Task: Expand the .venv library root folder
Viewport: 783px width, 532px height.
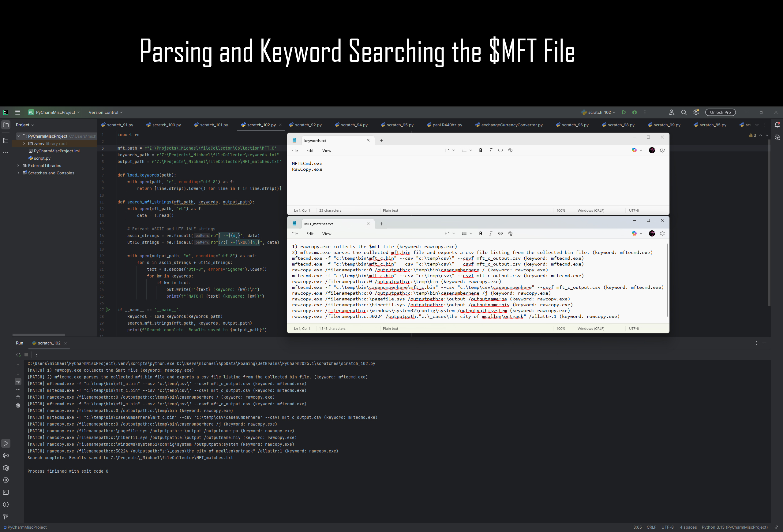Action: click(24, 143)
